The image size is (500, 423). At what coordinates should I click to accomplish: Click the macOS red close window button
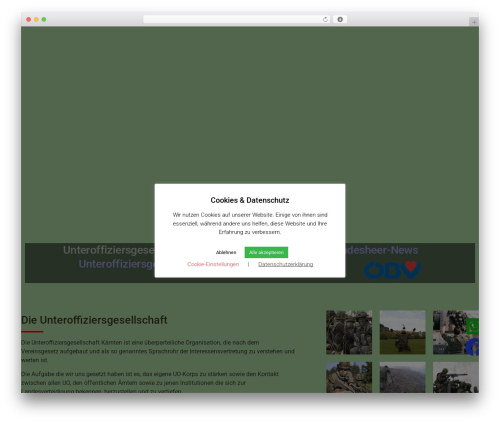click(x=29, y=20)
